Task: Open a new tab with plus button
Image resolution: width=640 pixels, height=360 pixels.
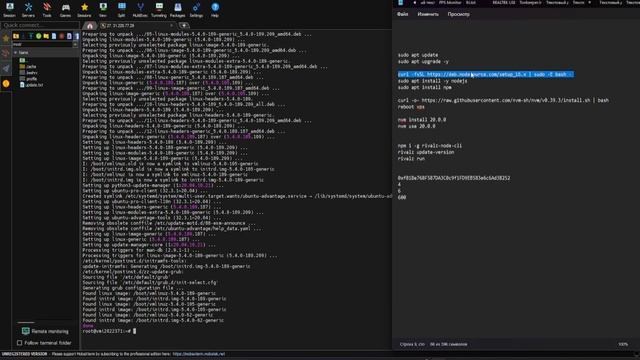Action: point(184,25)
